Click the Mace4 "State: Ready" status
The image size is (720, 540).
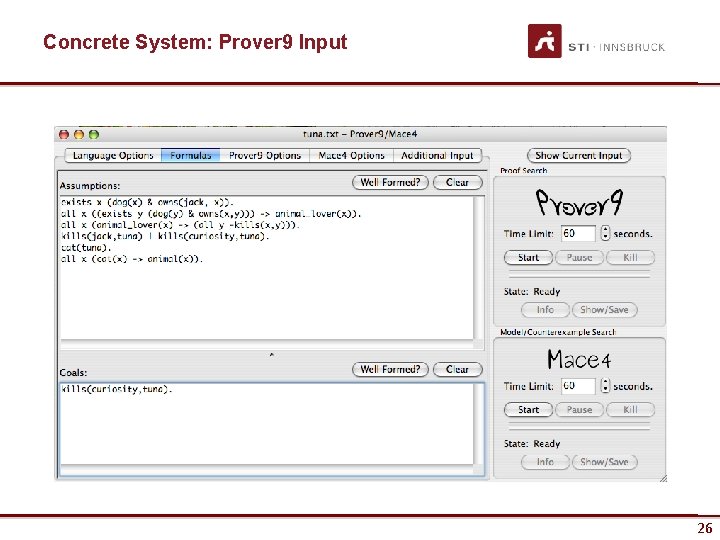point(532,444)
